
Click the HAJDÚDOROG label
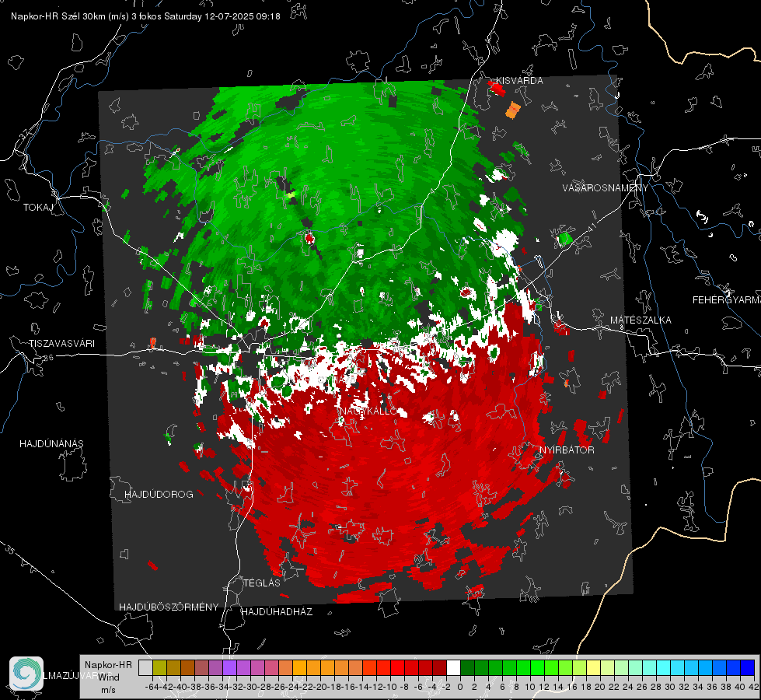[159, 494]
